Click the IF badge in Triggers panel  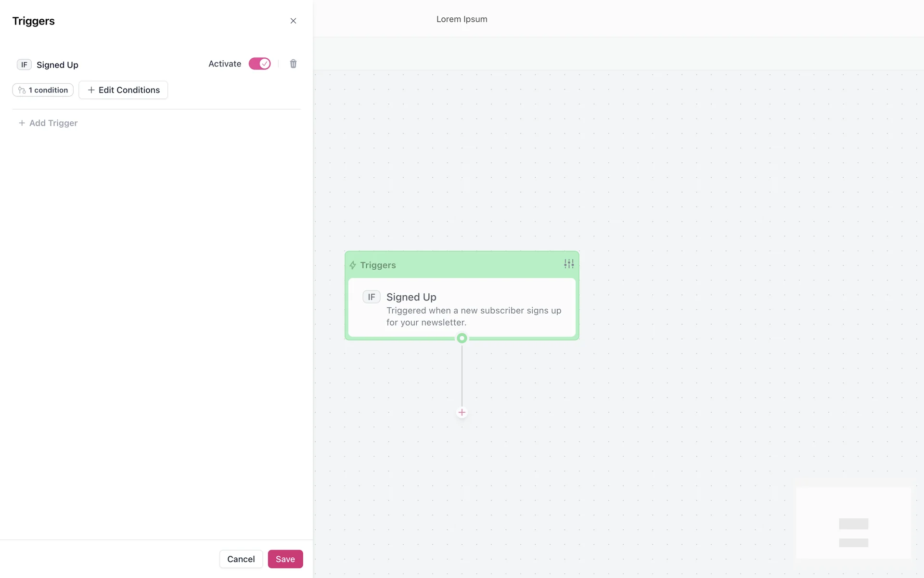coord(24,65)
